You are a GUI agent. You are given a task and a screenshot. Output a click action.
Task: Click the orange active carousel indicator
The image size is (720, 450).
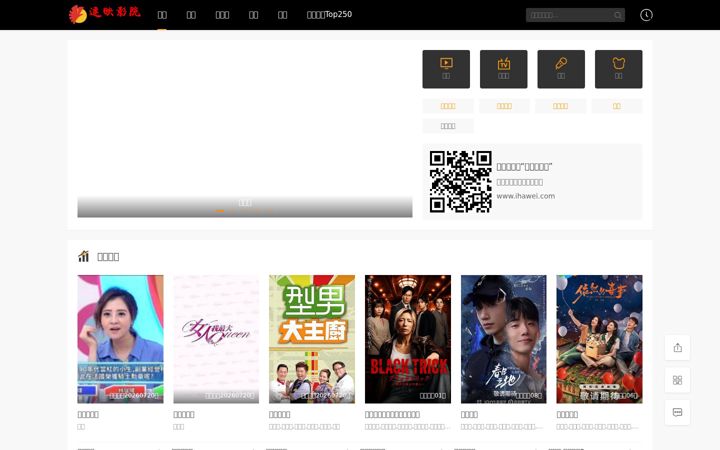point(220,211)
